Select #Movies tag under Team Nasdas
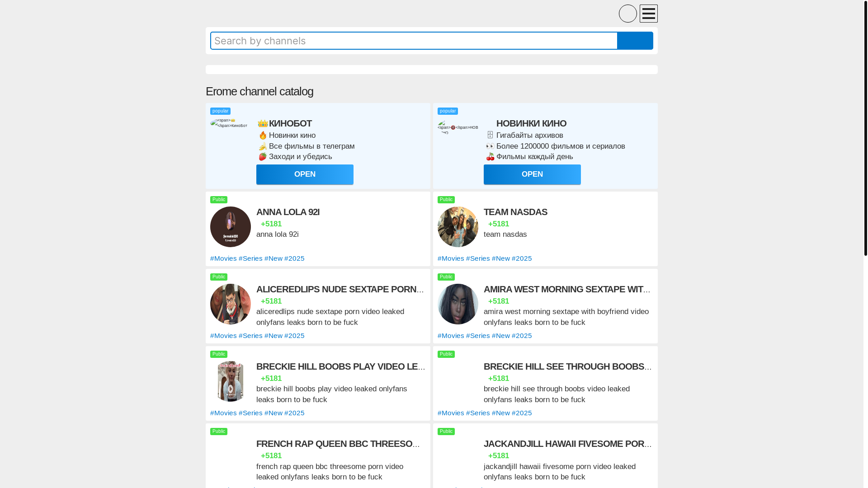 [x=451, y=258]
